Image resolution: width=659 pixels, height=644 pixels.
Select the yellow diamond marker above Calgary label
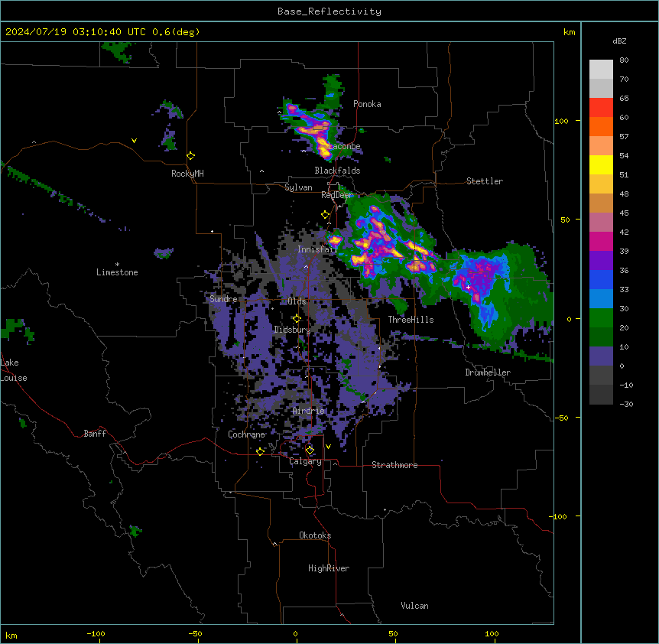click(x=310, y=450)
